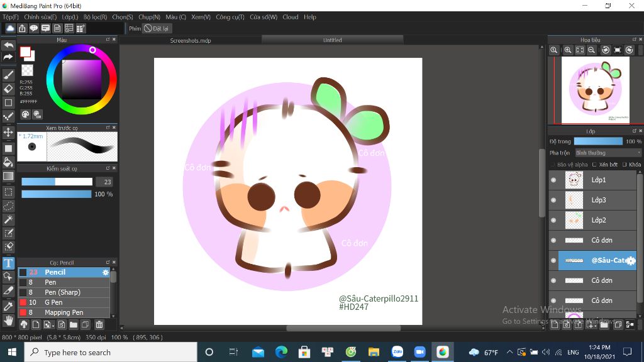Choose the Bucket fill tool
This screenshot has height=362, width=644.
8,162
